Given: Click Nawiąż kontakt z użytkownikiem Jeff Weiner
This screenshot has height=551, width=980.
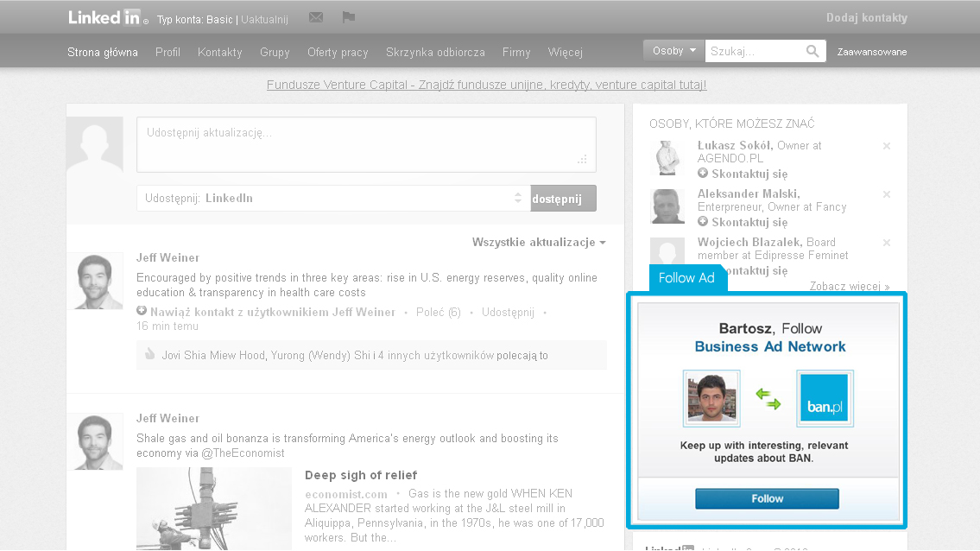Looking at the screenshot, I should (273, 312).
